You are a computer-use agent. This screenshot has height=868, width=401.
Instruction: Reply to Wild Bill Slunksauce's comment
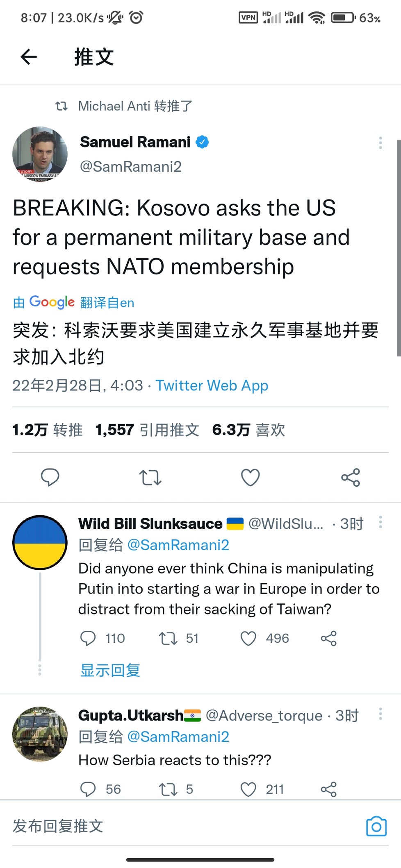[88, 638]
